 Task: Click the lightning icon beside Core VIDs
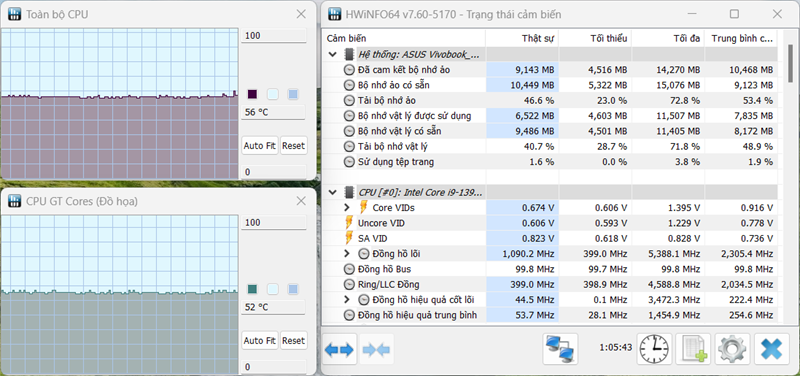point(364,208)
